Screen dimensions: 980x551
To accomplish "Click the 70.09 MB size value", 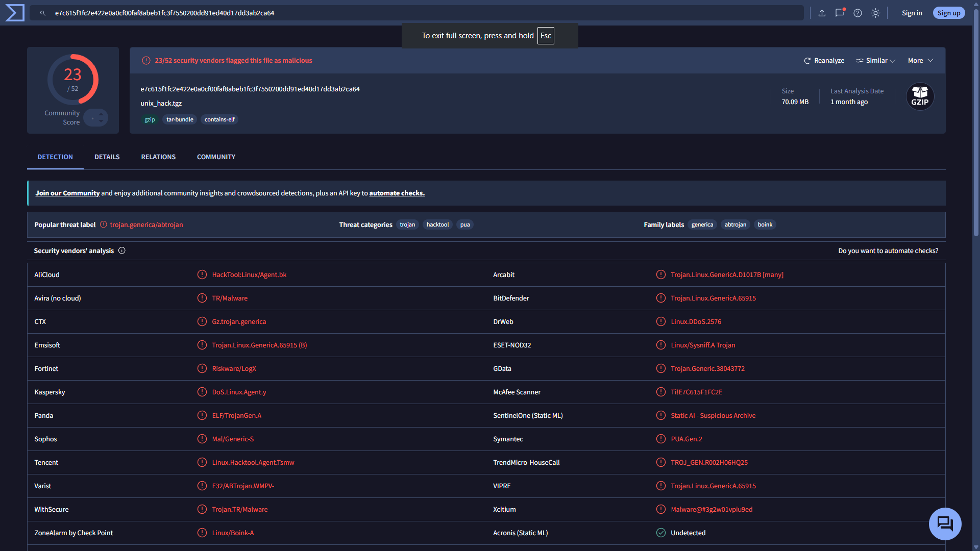I will [x=795, y=102].
